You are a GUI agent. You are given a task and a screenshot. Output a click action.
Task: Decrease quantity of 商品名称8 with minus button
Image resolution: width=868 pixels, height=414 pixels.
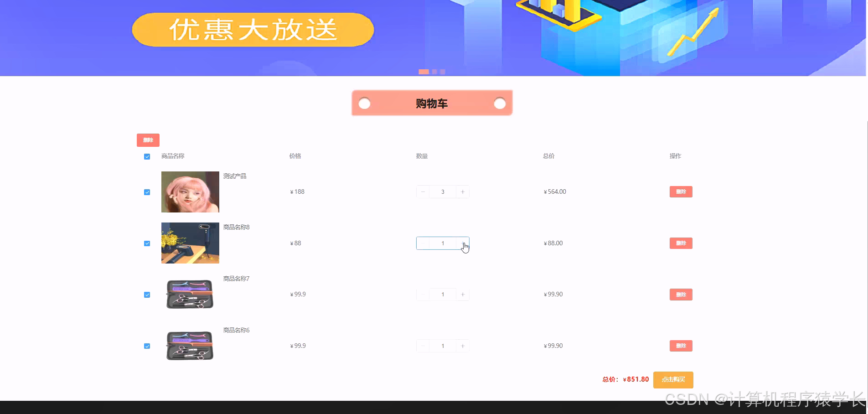point(423,243)
